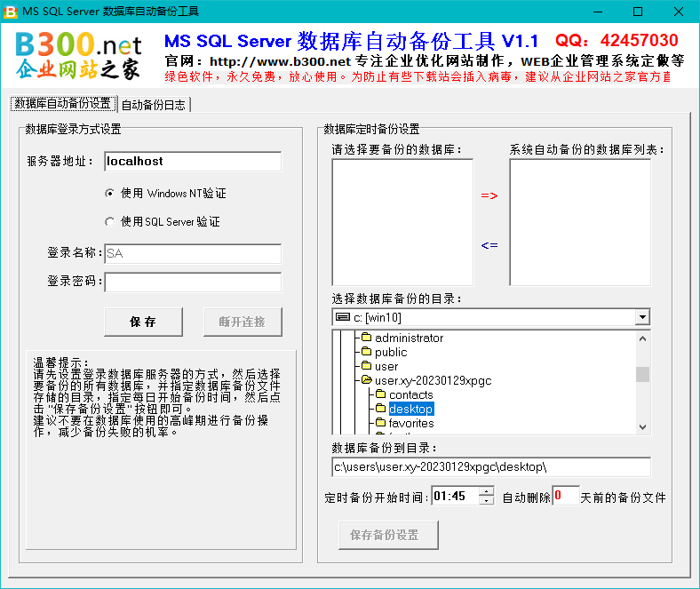The width and height of the screenshot is (700, 589).
Task: Click the open folder icon of user.xy-20230129xpgc
Action: [367, 380]
